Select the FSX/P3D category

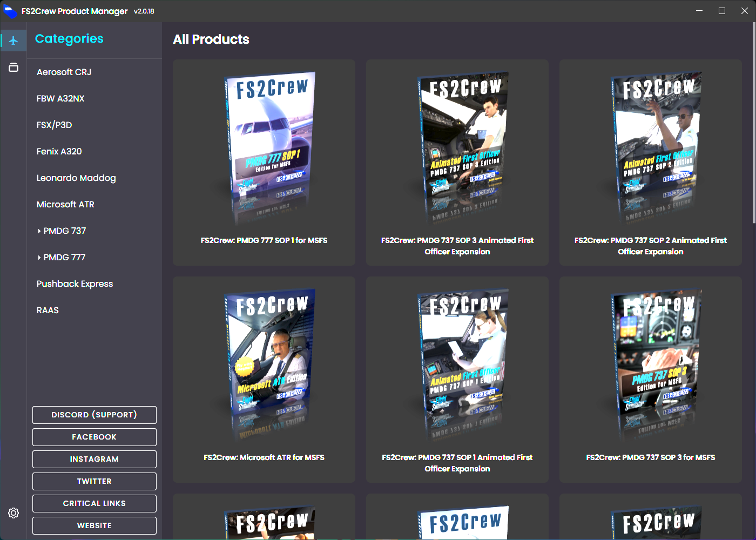(x=54, y=125)
